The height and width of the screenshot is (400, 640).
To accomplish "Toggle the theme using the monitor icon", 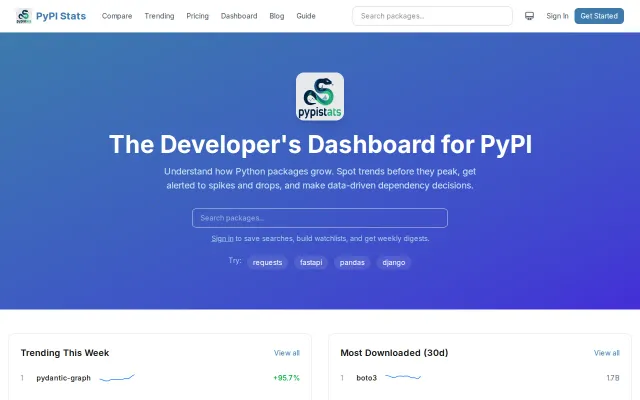I will coord(529,16).
